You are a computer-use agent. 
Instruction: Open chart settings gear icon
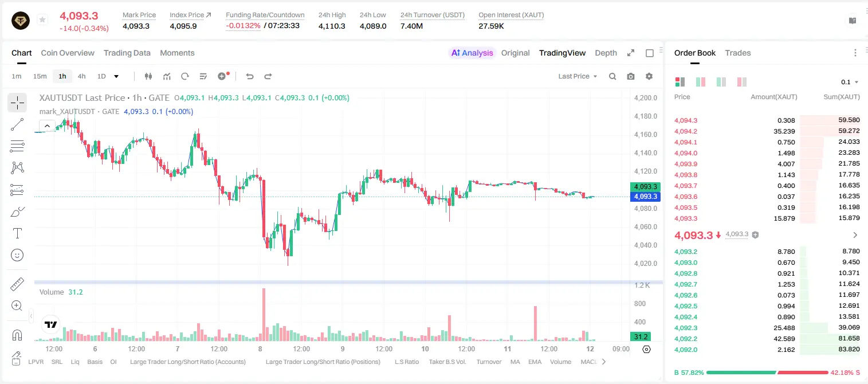click(649, 76)
